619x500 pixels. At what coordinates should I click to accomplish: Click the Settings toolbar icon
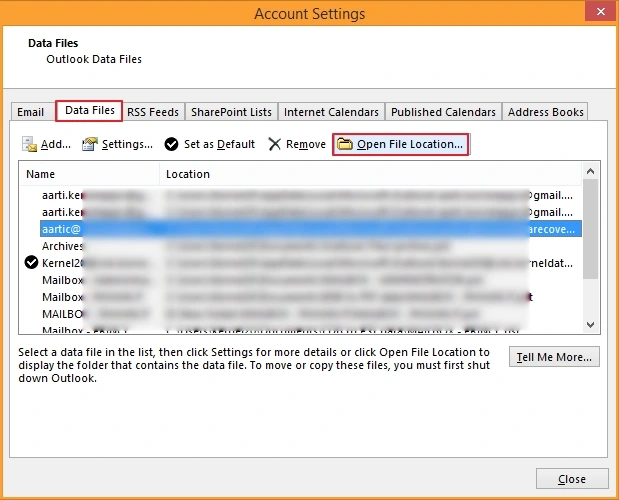point(90,144)
